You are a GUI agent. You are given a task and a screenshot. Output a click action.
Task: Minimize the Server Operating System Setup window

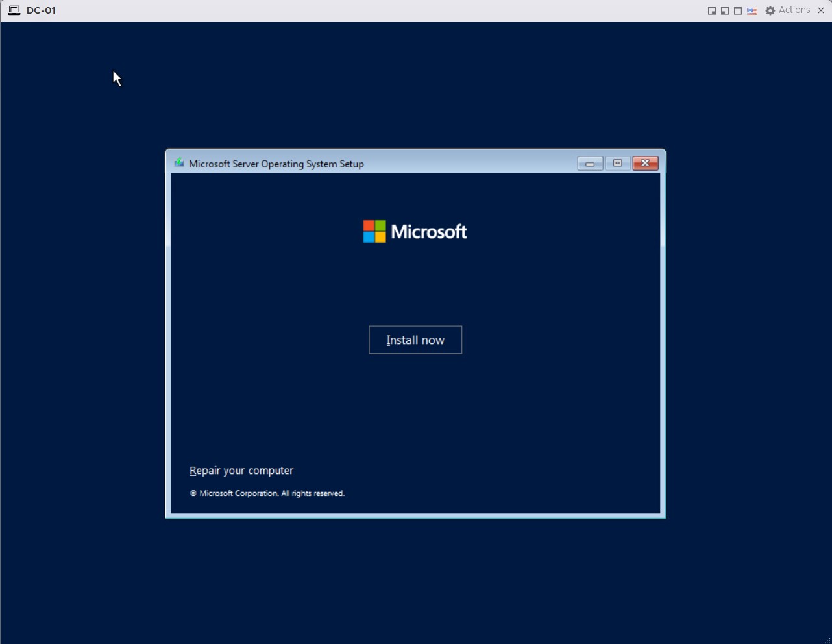pyautogui.click(x=590, y=164)
